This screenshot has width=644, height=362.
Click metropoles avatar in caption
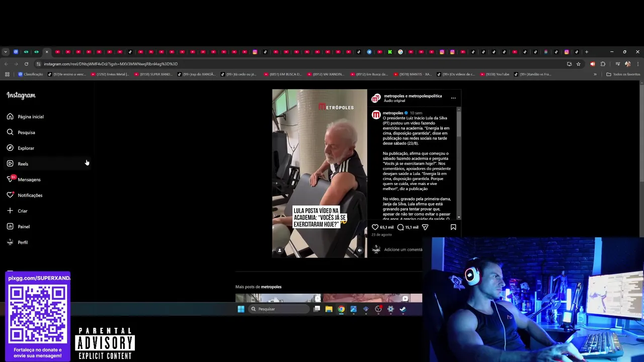click(376, 115)
